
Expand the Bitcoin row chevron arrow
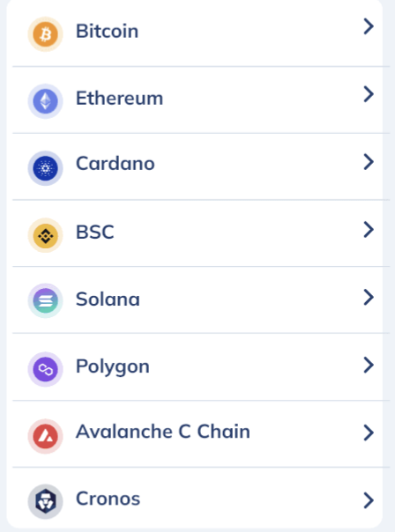tap(369, 26)
